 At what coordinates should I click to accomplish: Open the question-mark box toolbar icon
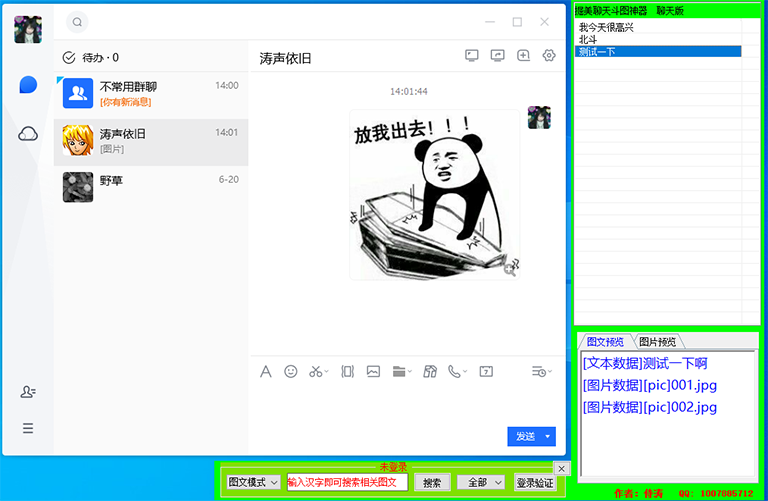click(486, 372)
